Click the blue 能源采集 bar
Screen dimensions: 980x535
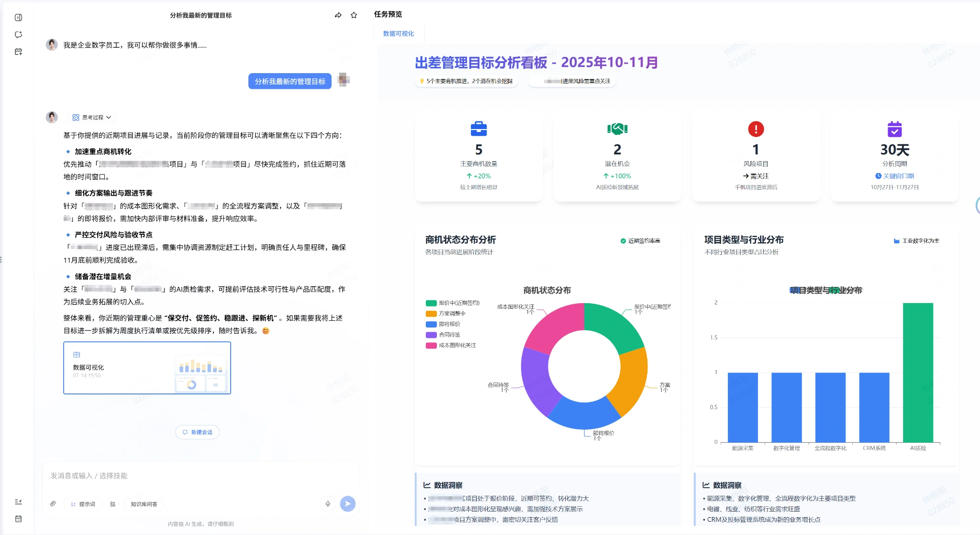click(743, 407)
